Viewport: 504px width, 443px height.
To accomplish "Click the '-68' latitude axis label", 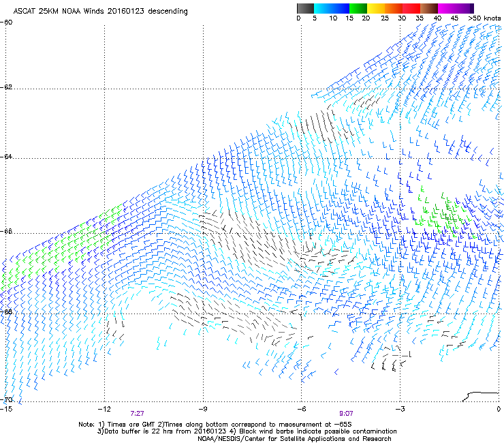I will (6, 311).
